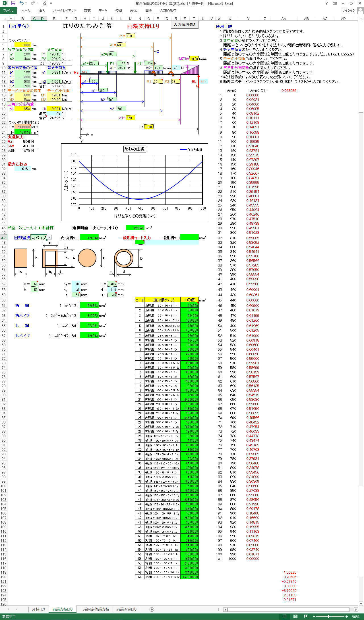
Task: Click the たわみ曲線 chart title
Action: click(x=135, y=149)
